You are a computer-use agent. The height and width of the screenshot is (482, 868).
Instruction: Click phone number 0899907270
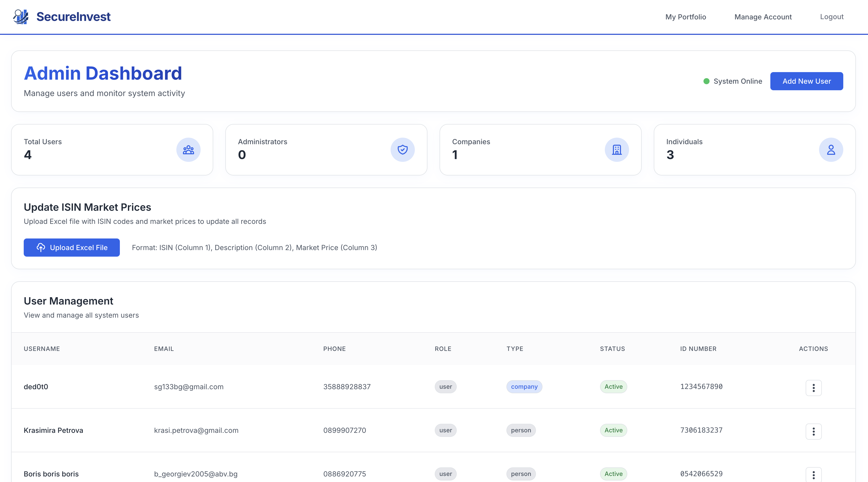coord(344,430)
